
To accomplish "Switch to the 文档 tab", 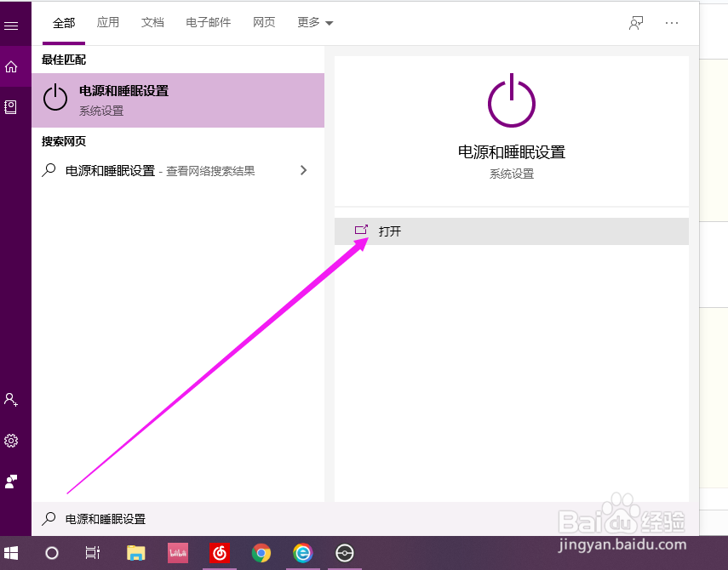I will pyautogui.click(x=152, y=22).
